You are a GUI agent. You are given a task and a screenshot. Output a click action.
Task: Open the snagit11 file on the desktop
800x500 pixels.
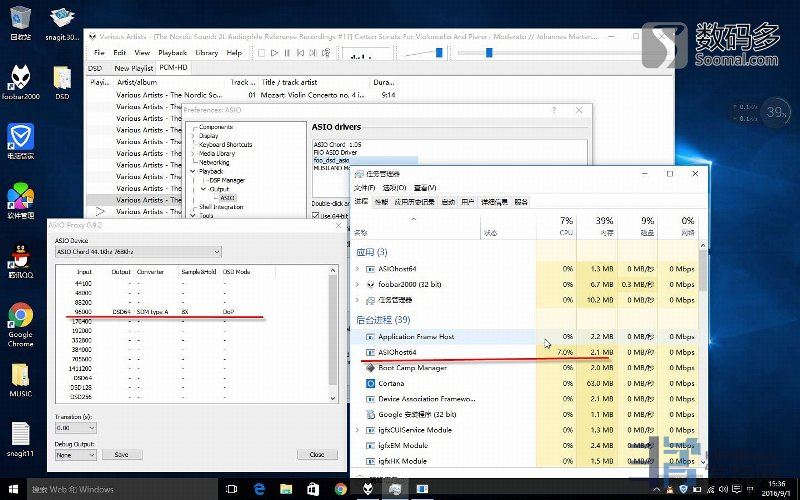20,437
